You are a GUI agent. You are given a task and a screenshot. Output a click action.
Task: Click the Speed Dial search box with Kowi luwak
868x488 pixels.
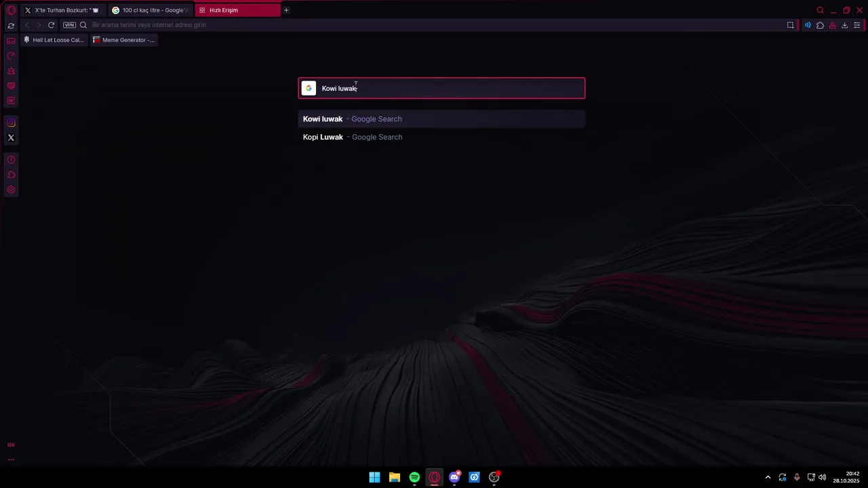441,88
